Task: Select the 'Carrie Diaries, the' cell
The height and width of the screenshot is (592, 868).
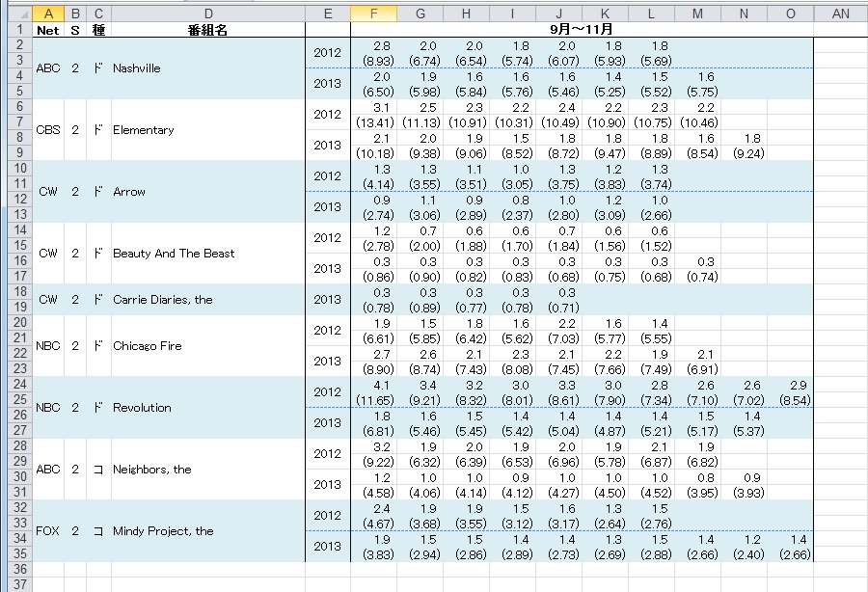Action: pyautogui.click(x=208, y=300)
